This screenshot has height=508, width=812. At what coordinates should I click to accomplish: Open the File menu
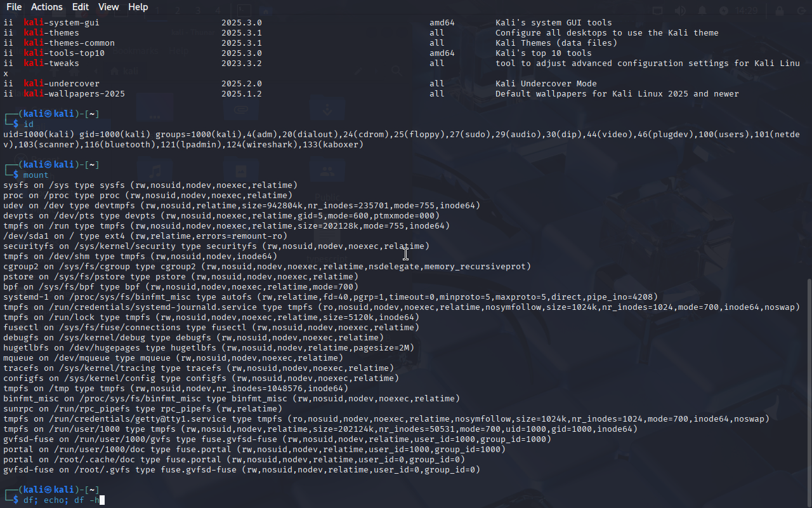(x=13, y=7)
